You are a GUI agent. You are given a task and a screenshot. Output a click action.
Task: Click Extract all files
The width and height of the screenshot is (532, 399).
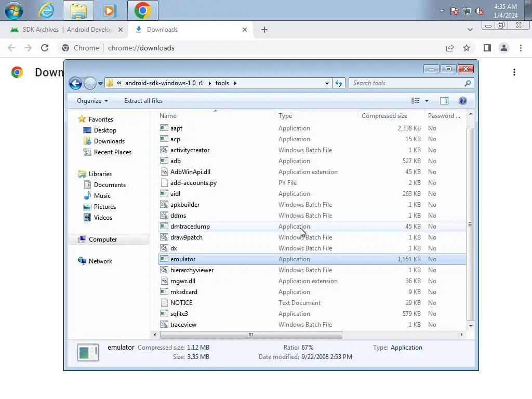[143, 101]
